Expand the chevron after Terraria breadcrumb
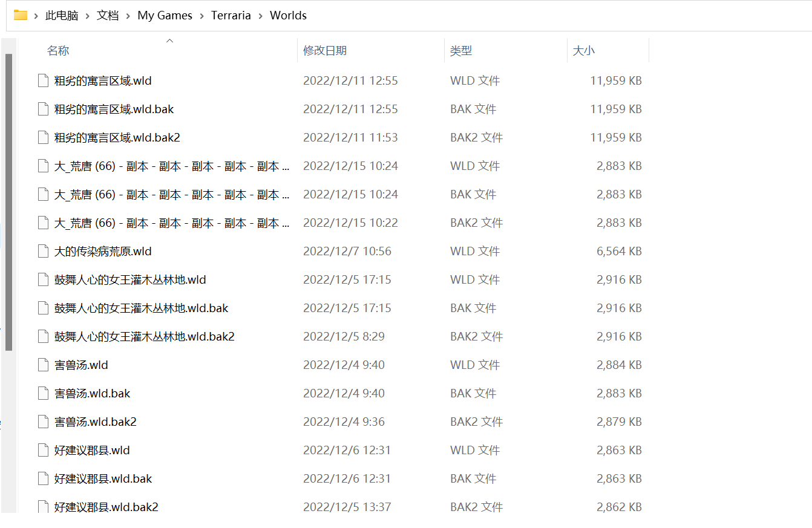Image resolution: width=812 pixels, height=528 pixels. point(260,16)
